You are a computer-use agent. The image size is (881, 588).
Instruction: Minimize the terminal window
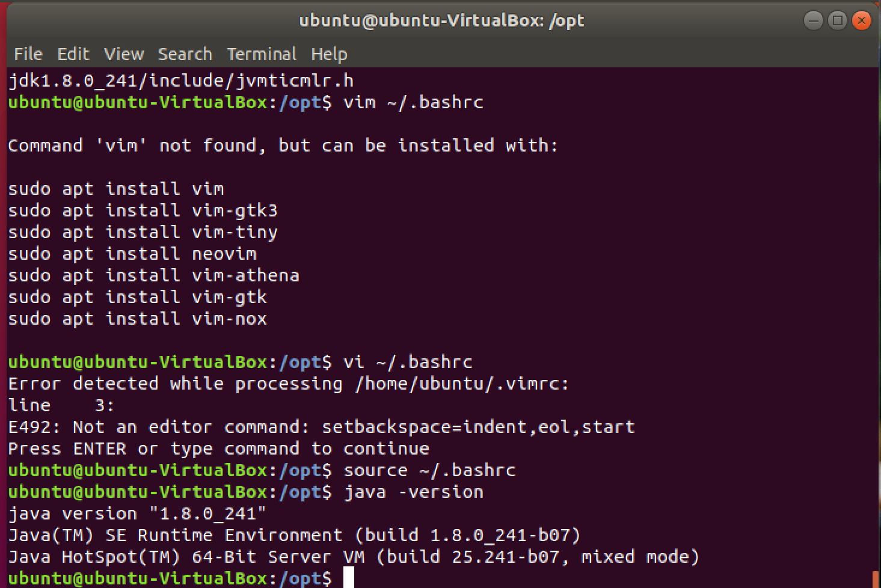coord(813,20)
